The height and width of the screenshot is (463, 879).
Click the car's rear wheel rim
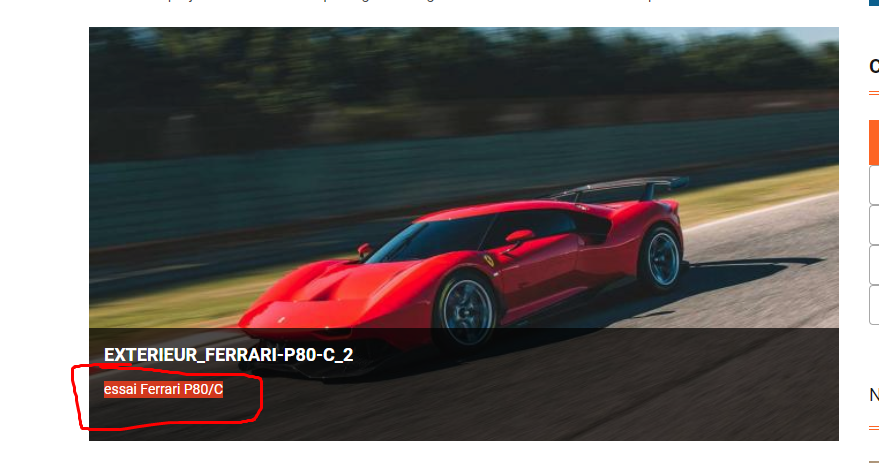pyautogui.click(x=663, y=259)
